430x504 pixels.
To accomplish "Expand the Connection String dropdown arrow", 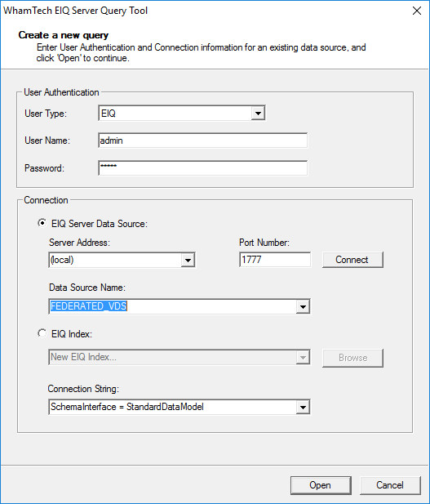I will coord(303,408).
